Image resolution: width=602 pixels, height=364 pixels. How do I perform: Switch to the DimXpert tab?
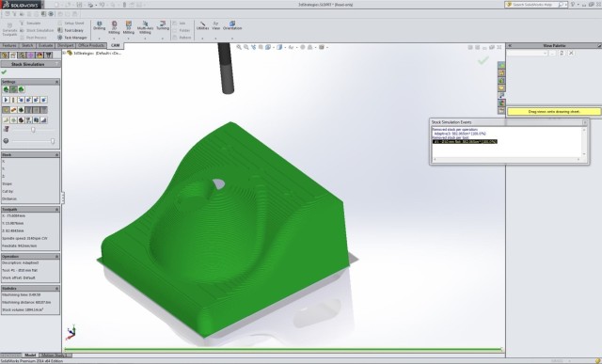coord(65,45)
